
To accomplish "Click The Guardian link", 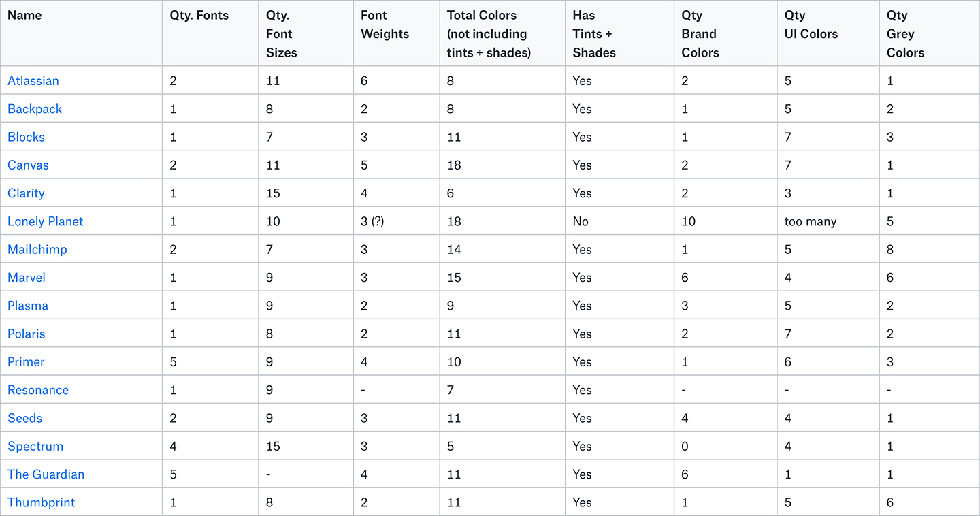I will [46, 474].
